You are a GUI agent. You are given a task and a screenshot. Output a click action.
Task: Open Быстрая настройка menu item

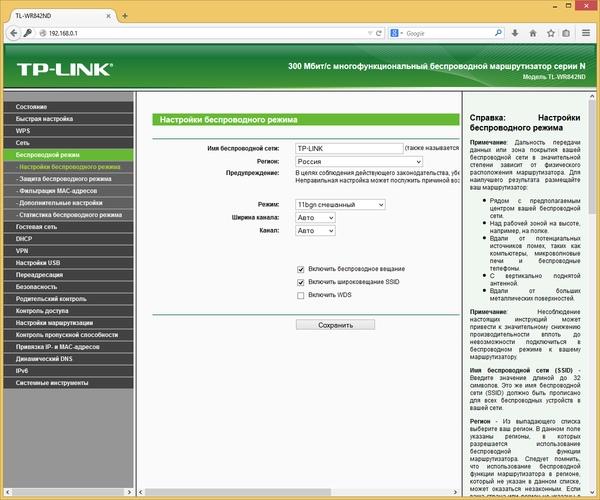69,119
